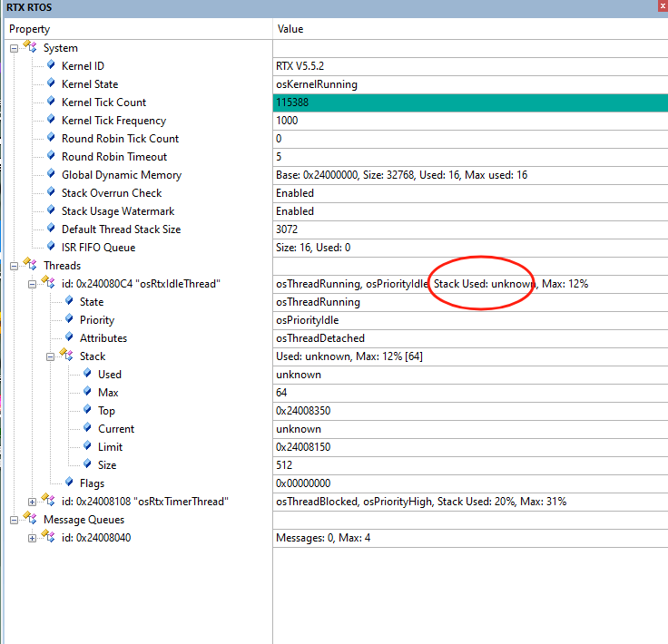668x644 pixels.
Task: Click the osRtxTimerThread group icon
Action: tap(48, 500)
